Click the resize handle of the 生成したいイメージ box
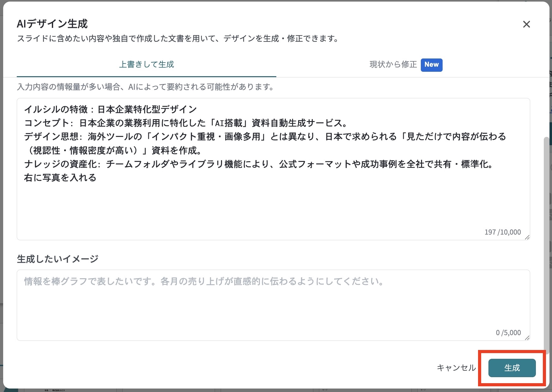 (x=527, y=338)
